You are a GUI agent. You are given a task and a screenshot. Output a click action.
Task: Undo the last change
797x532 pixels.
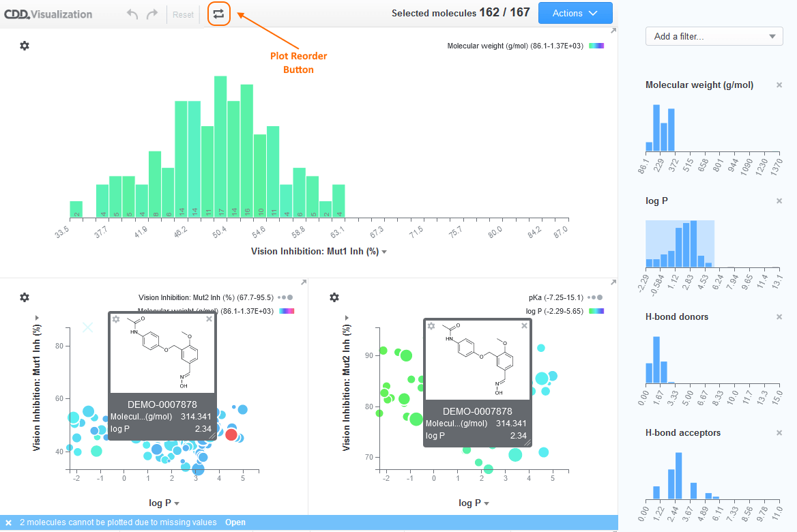click(x=132, y=14)
